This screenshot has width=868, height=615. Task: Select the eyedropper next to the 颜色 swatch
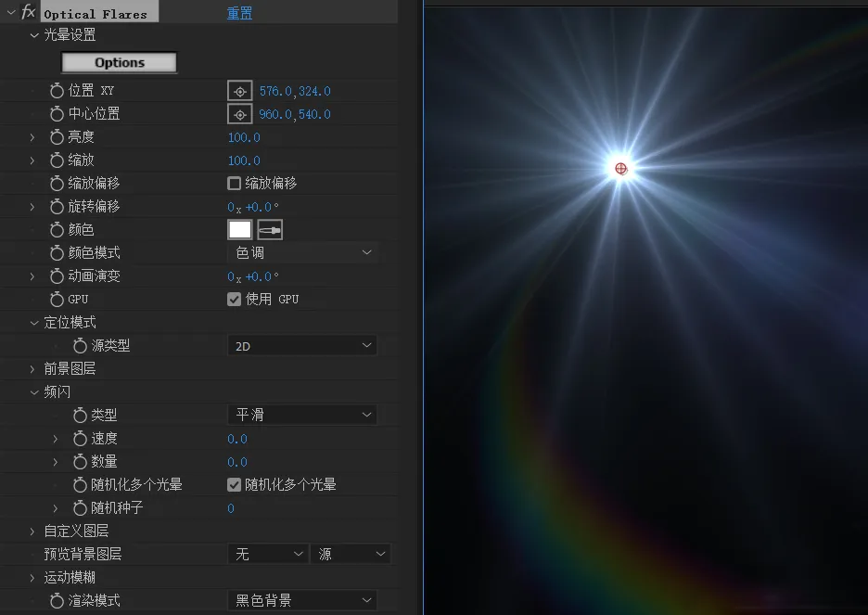click(270, 230)
